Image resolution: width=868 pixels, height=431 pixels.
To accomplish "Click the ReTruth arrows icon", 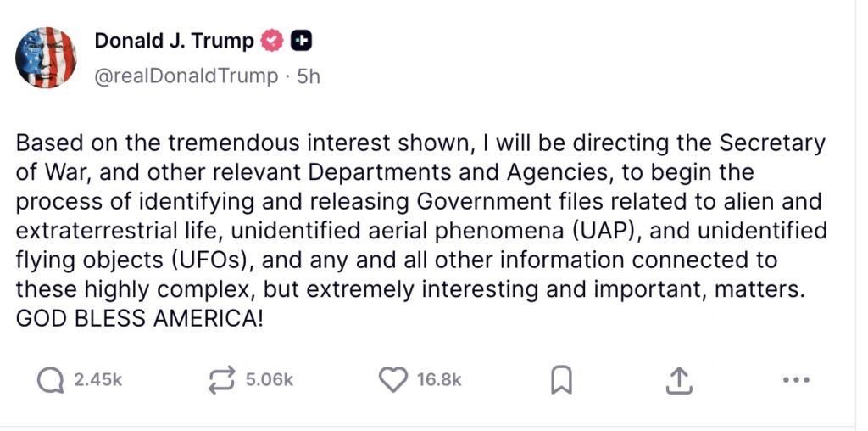I will tap(221, 380).
